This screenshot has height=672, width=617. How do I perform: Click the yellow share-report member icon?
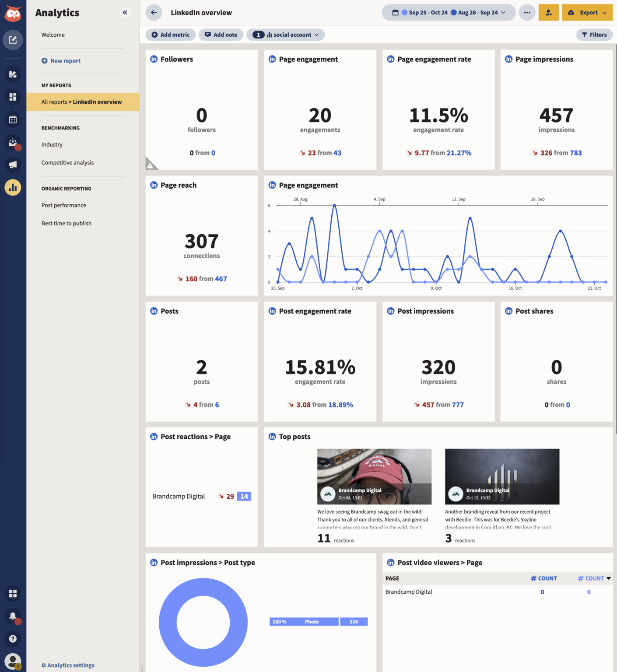tap(548, 12)
